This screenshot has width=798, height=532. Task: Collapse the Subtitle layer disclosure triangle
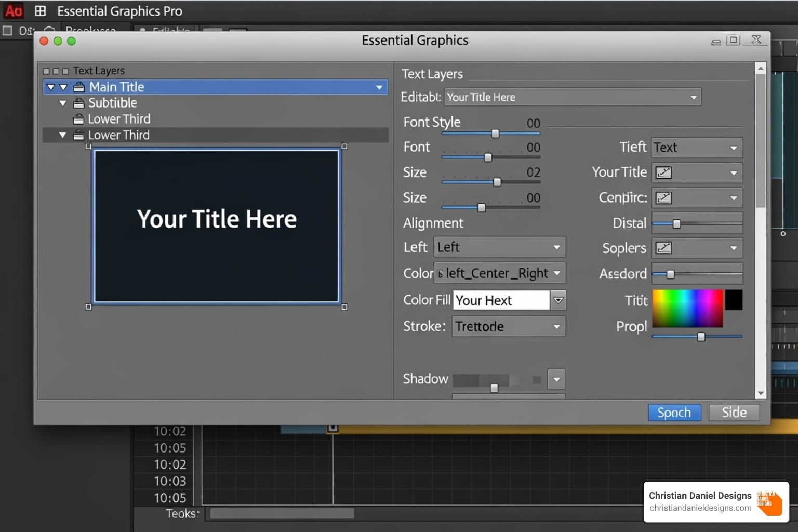click(63, 103)
